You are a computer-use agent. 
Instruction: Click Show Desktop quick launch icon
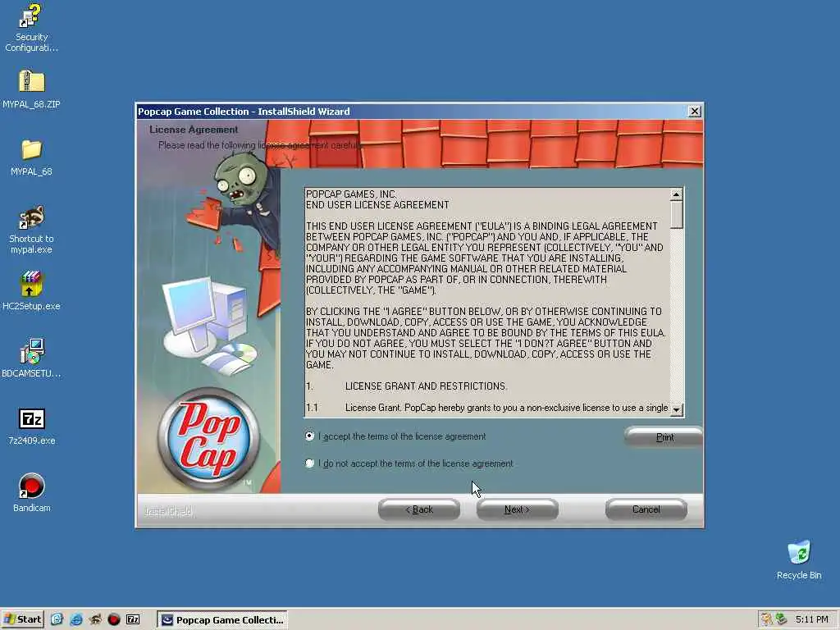[57, 620]
